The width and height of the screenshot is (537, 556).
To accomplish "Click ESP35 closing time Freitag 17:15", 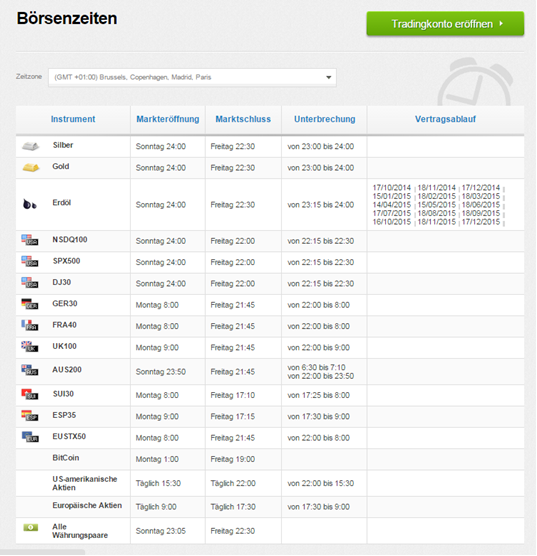I will click(233, 416).
